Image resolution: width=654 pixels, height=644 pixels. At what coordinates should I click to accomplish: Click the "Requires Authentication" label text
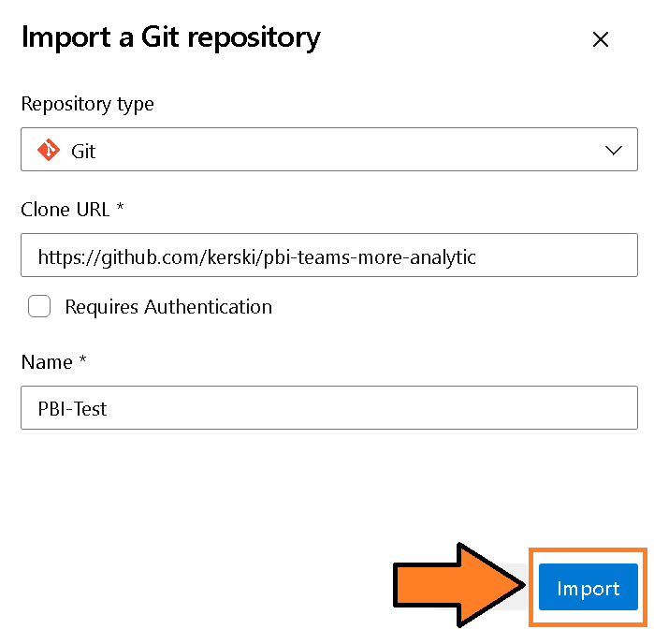click(168, 306)
